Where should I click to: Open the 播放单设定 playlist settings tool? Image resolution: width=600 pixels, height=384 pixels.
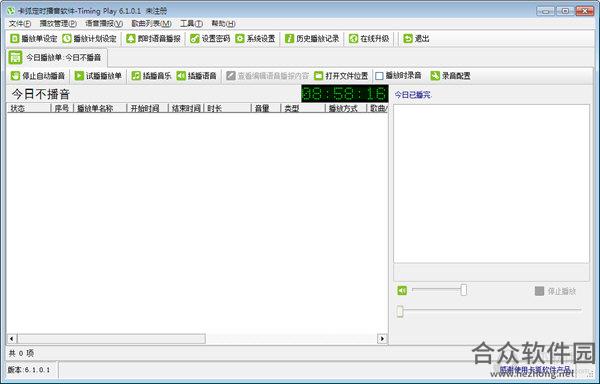[x=34, y=39]
